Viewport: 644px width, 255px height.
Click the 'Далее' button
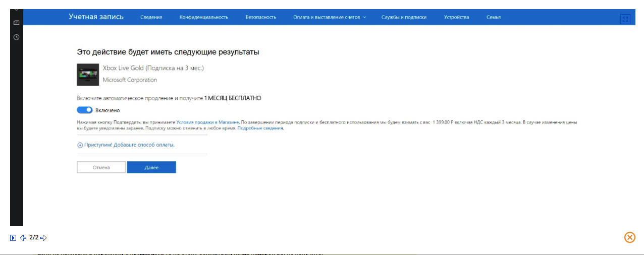pos(151,167)
